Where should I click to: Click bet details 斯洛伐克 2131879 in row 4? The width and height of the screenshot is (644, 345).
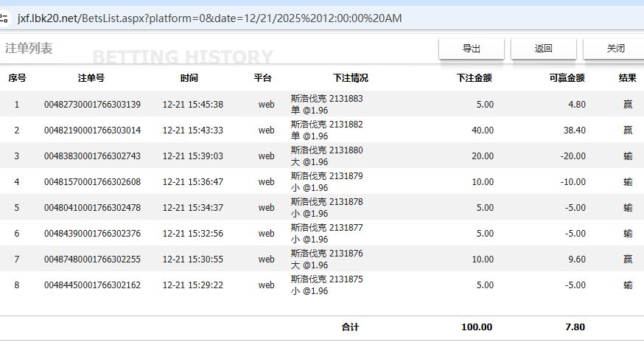[x=326, y=176]
